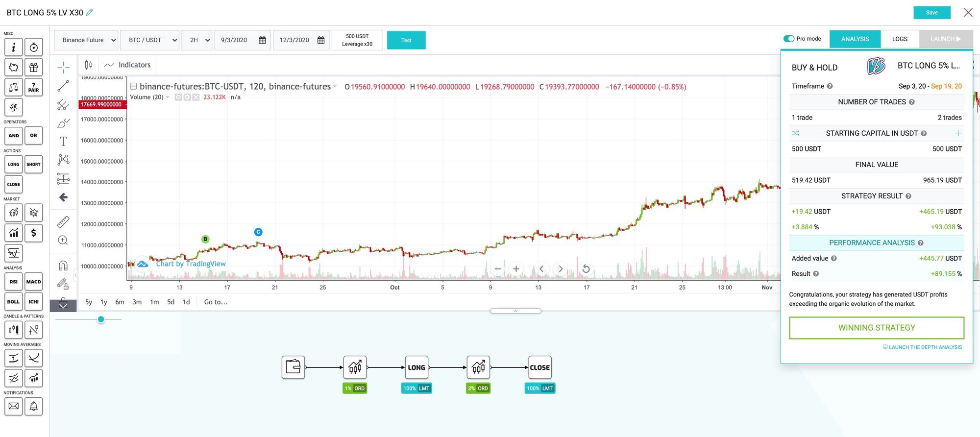Image resolution: width=980 pixels, height=437 pixels.
Task: Switch to the LOGS tab
Action: point(900,39)
